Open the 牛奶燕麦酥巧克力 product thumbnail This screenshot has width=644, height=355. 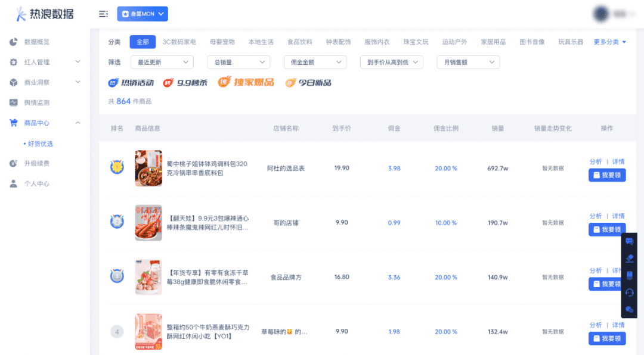148,332
